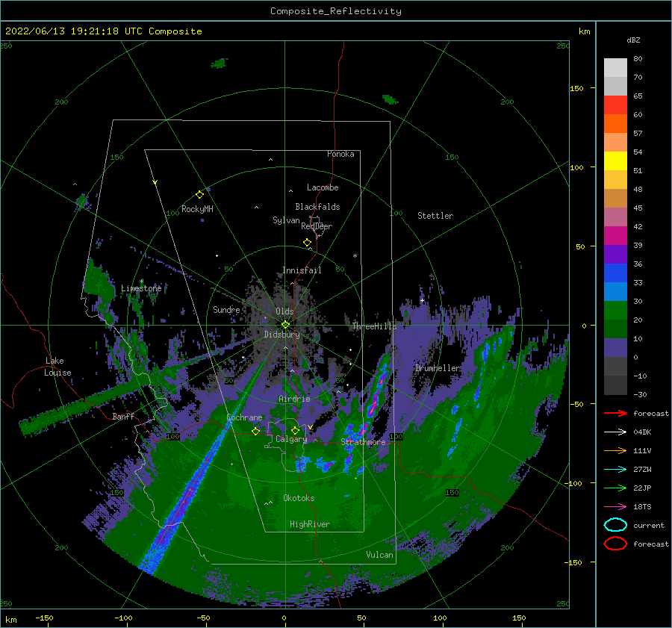
Task: Select the slate purple 10 dBZ swatch
Action: [x=615, y=348]
